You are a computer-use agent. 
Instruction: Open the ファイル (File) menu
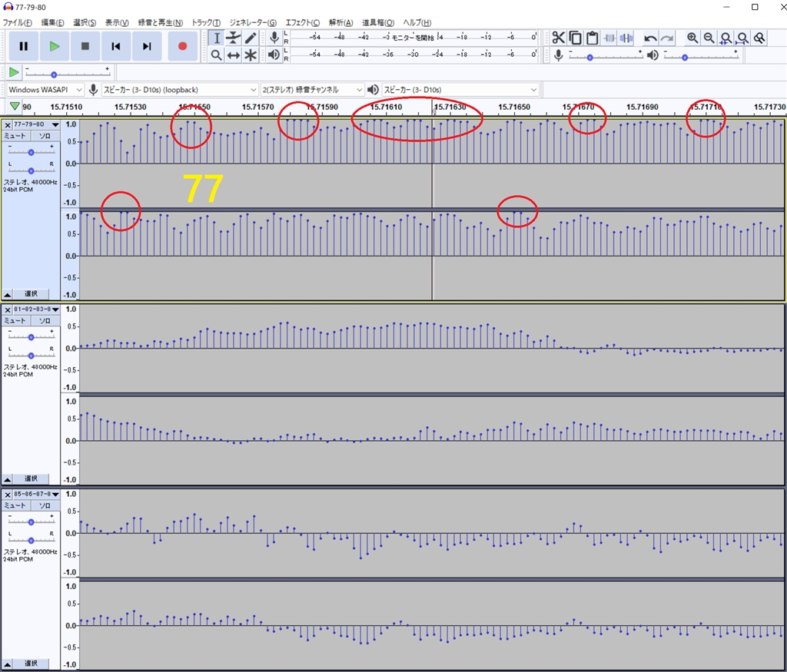tap(18, 22)
